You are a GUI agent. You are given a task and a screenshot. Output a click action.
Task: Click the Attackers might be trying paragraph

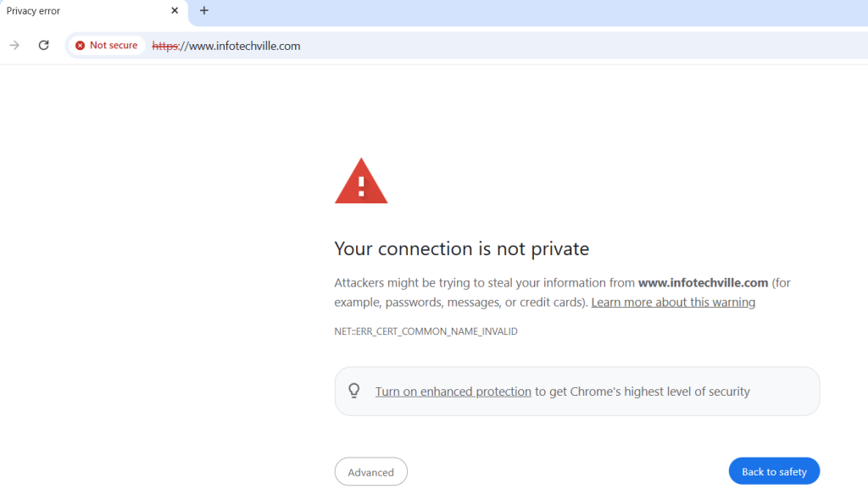[562, 292]
